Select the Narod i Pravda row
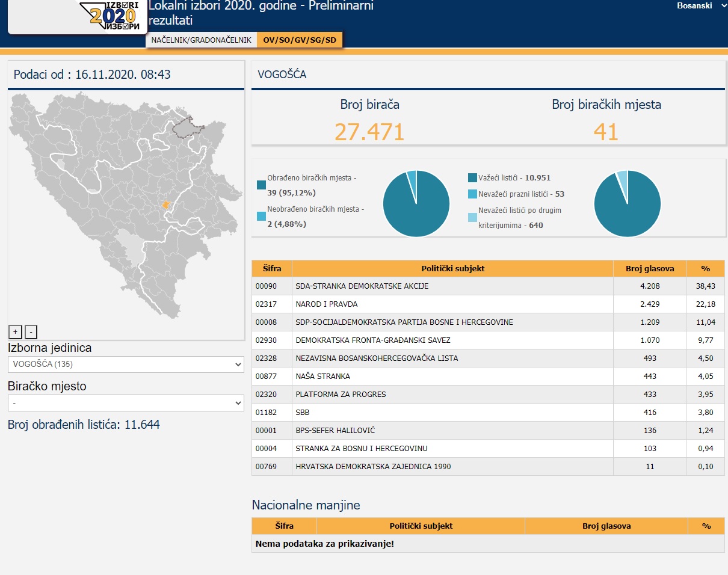The image size is (728, 575). coord(451,304)
